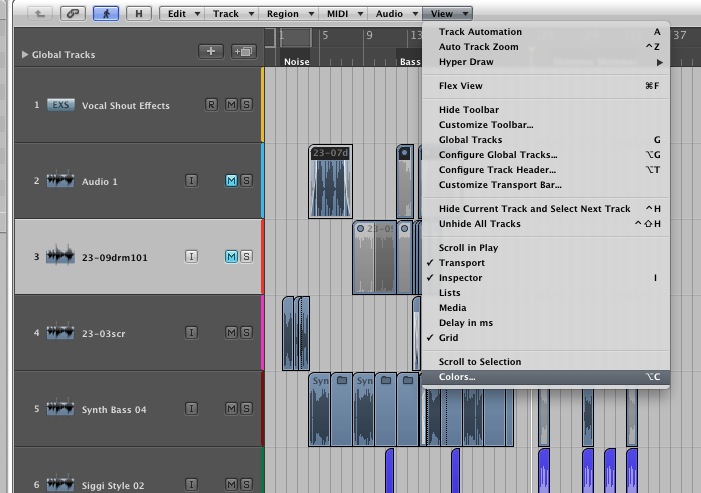701x493 pixels.
Task: Uncheck Transport in the View menu
Action: coord(546,263)
